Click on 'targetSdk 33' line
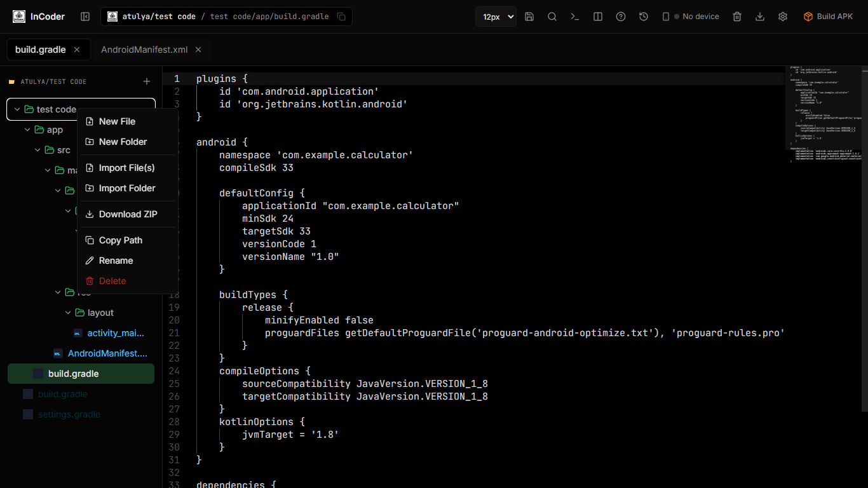 click(276, 231)
